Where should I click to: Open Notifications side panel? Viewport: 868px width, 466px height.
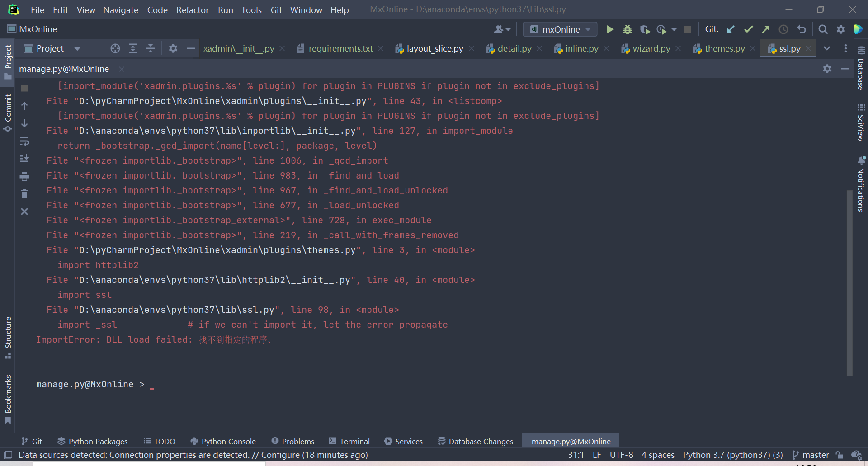coord(861,184)
